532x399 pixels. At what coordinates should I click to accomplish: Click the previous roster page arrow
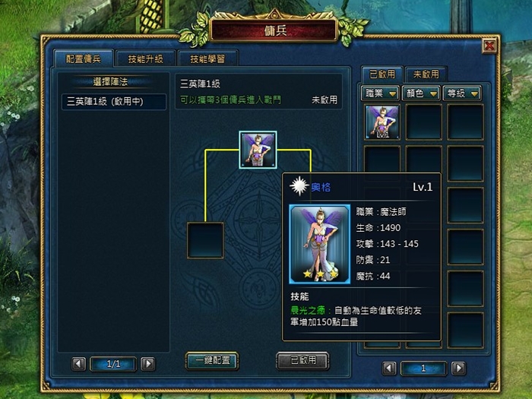(x=389, y=368)
